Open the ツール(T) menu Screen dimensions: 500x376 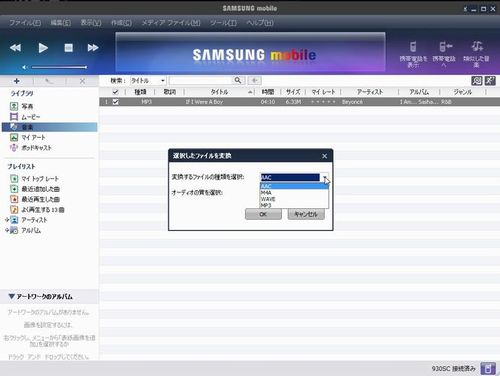click(223, 23)
